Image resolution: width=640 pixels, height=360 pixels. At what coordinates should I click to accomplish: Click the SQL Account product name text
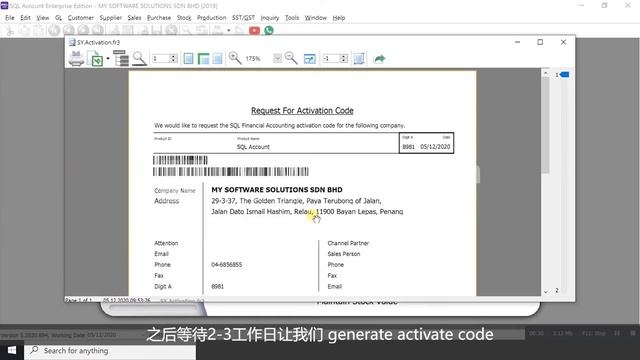(253, 147)
